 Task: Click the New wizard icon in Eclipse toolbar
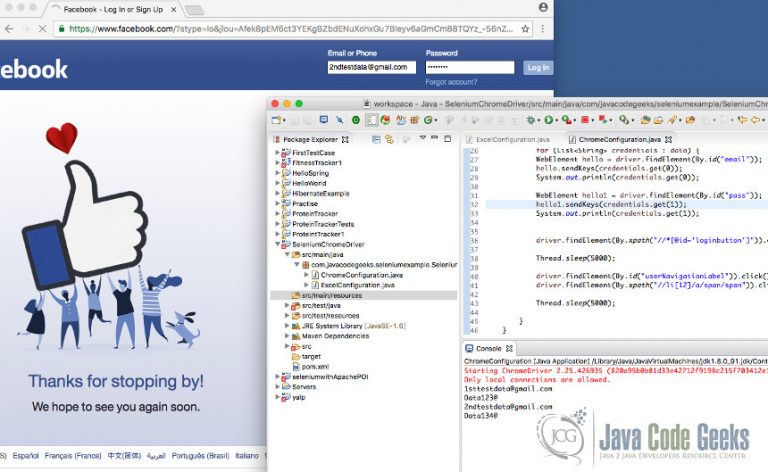pyautogui.click(x=277, y=120)
